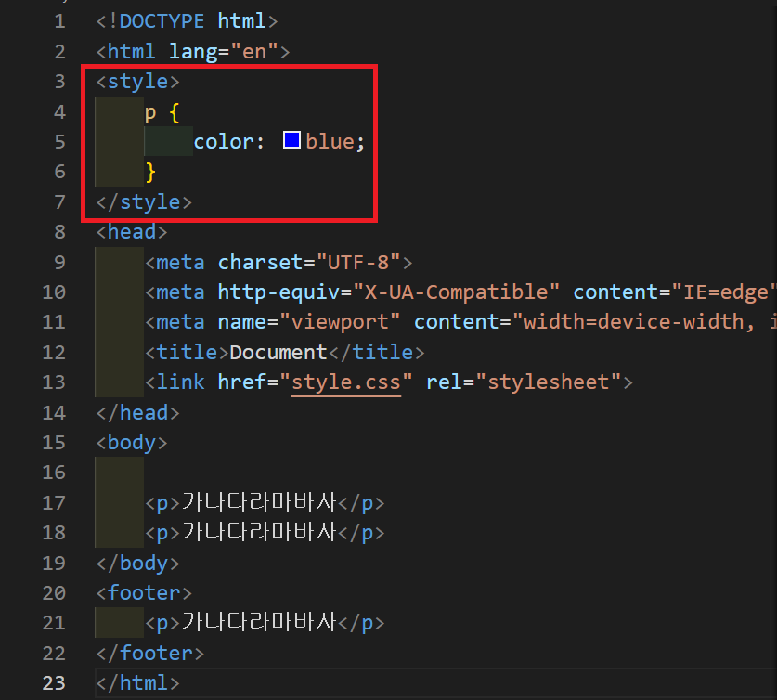Click the http-equiv attribute name

(279, 292)
